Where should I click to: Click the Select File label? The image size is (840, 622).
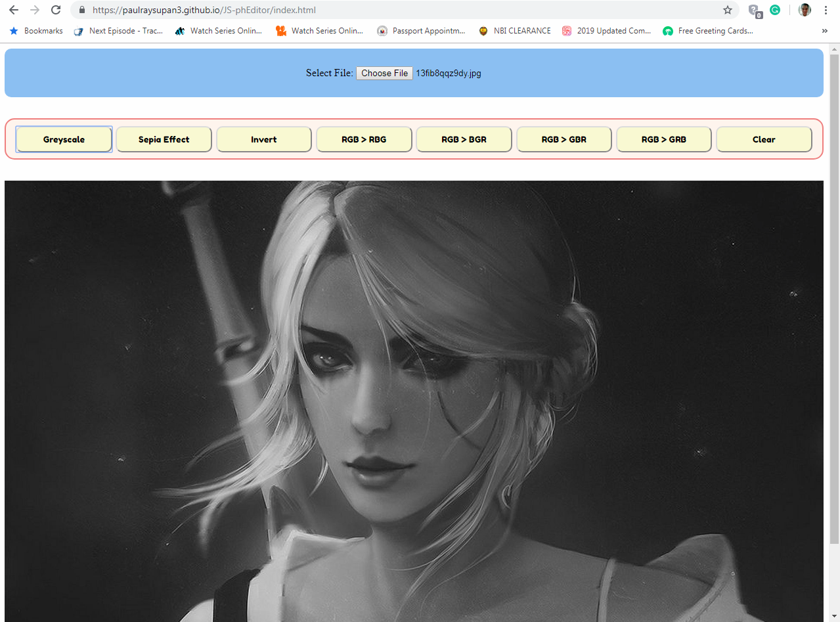click(x=330, y=73)
